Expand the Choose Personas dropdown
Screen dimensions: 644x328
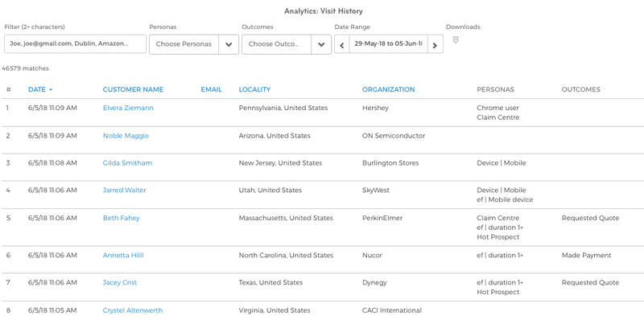229,45
